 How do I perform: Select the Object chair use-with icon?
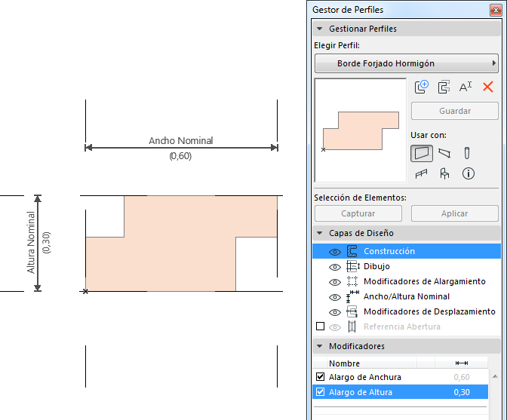(x=444, y=174)
